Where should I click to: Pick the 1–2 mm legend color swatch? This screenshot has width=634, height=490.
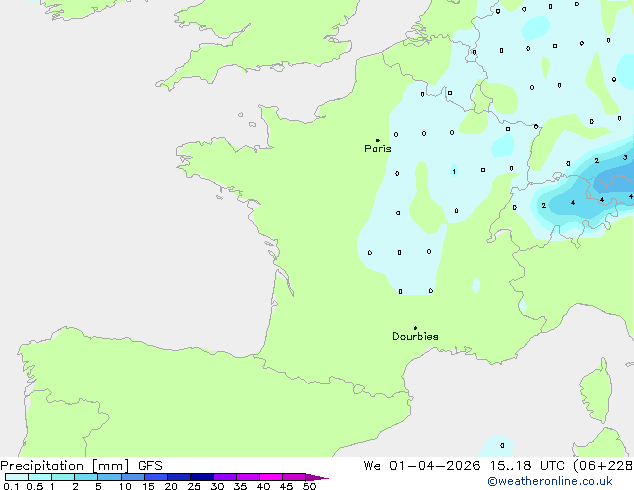(63, 477)
